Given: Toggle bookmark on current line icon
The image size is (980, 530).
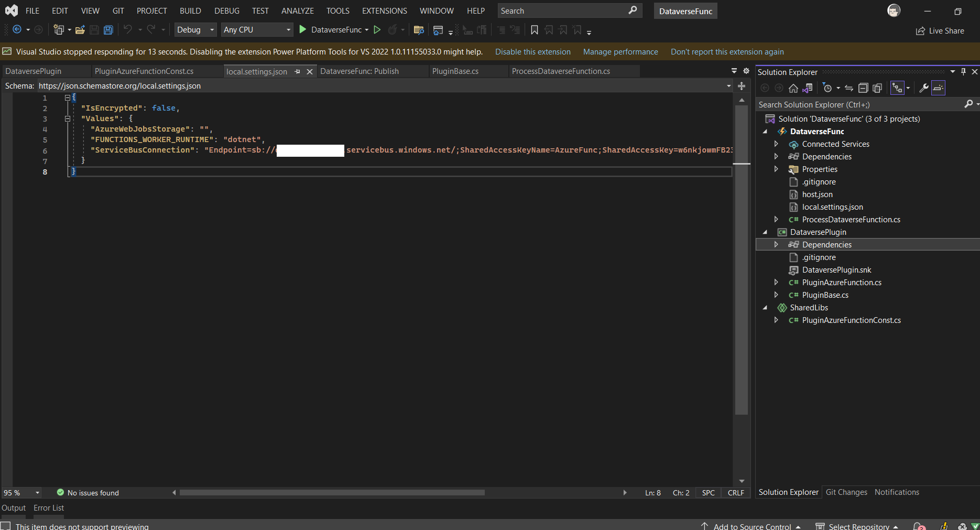Looking at the screenshot, I should tap(535, 30).
